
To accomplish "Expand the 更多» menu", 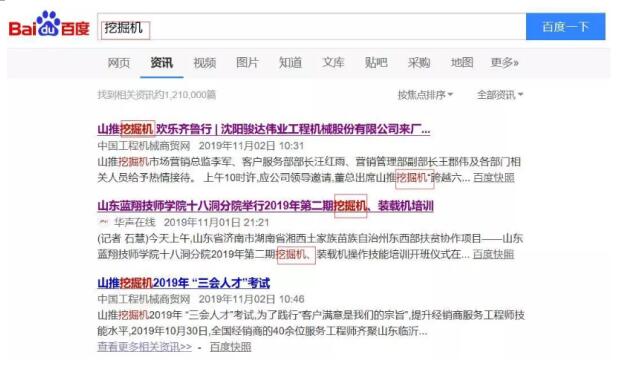I will click(505, 62).
